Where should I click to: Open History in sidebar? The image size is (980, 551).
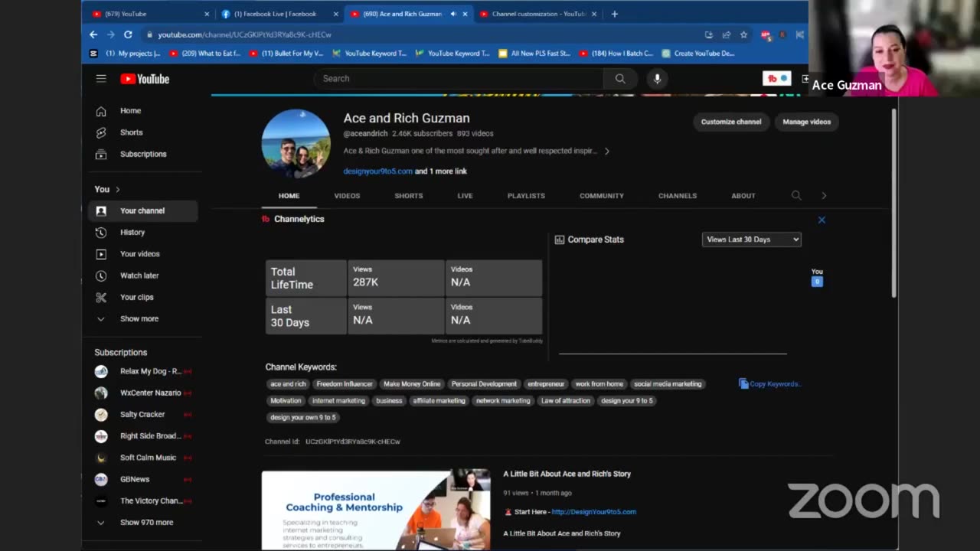pos(132,232)
